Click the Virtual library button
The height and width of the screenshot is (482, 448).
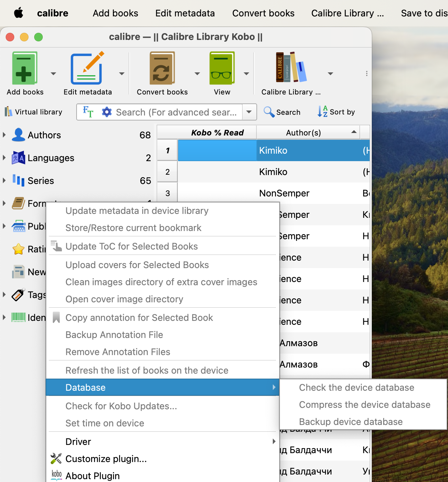point(33,112)
